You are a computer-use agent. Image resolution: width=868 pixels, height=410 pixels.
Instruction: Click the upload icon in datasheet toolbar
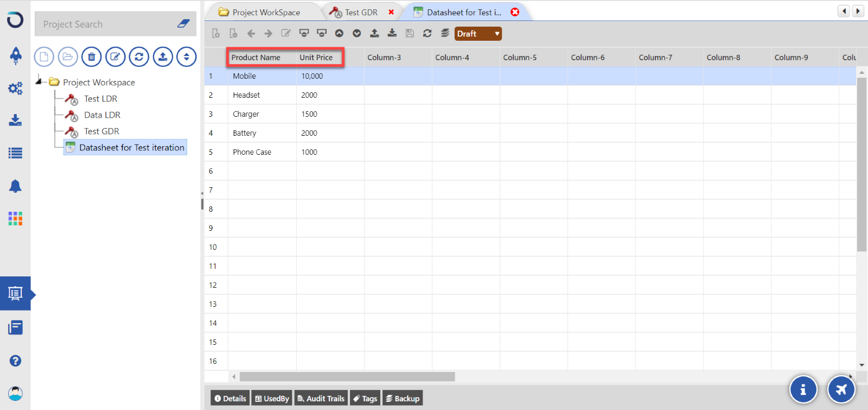pyautogui.click(x=374, y=34)
